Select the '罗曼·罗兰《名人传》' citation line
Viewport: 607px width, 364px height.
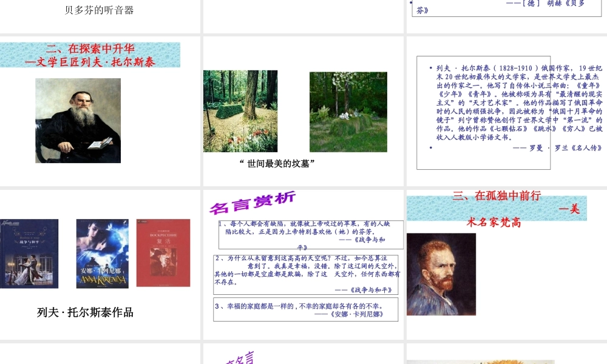pyautogui.click(x=557, y=148)
